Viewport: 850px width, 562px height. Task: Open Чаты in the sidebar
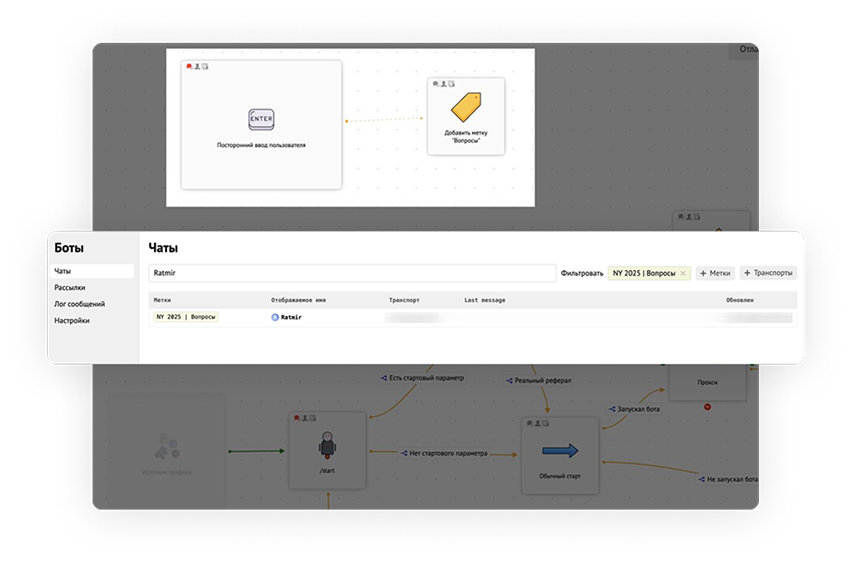coord(92,271)
